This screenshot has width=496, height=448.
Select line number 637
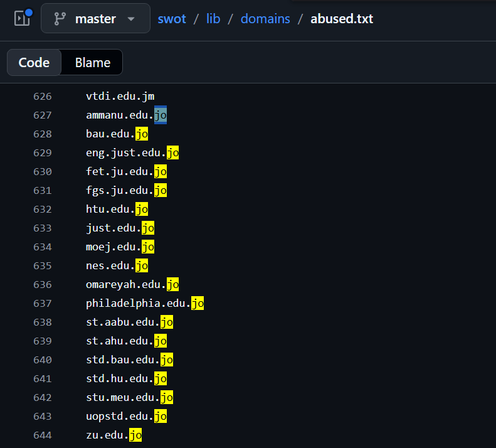tap(43, 303)
